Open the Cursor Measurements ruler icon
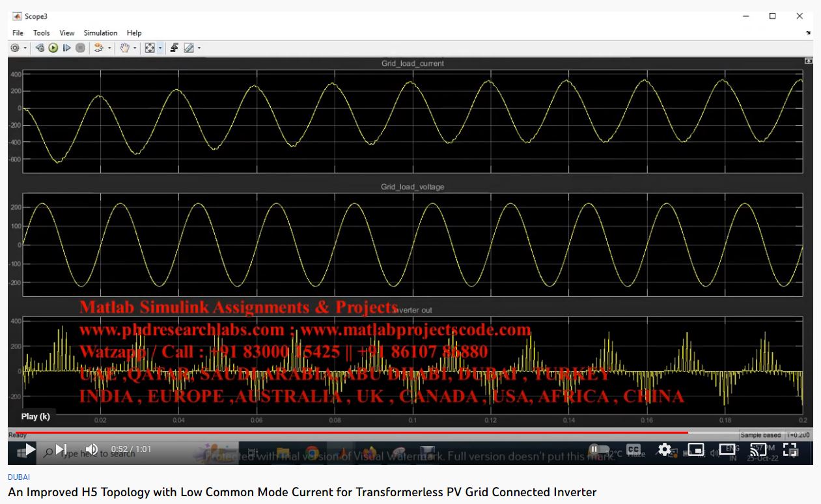This screenshot has height=504, width=821. pyautogui.click(x=188, y=48)
